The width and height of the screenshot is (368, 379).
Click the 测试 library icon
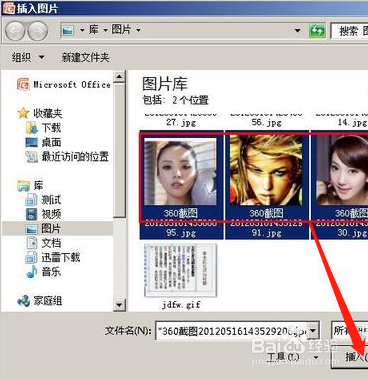click(x=31, y=200)
